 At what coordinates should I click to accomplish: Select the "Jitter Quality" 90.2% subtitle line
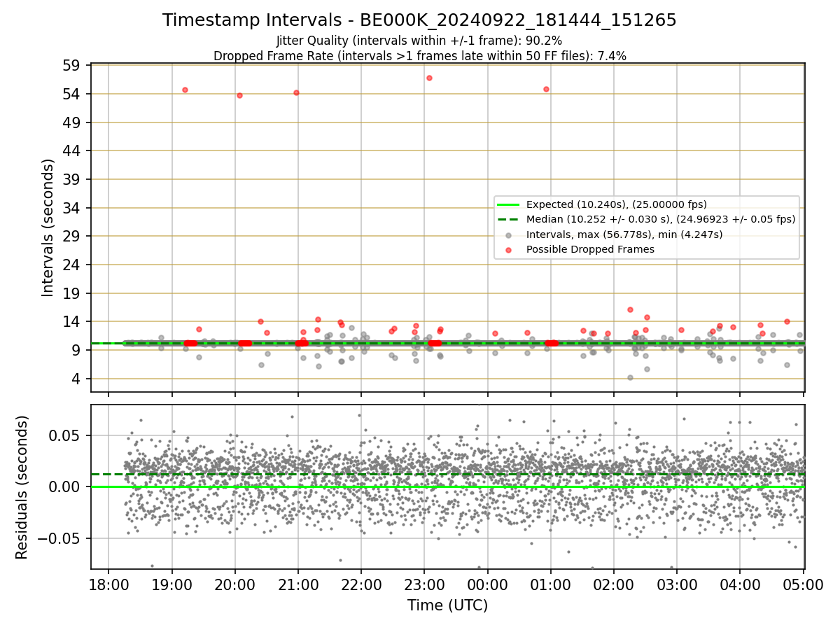[x=419, y=41]
